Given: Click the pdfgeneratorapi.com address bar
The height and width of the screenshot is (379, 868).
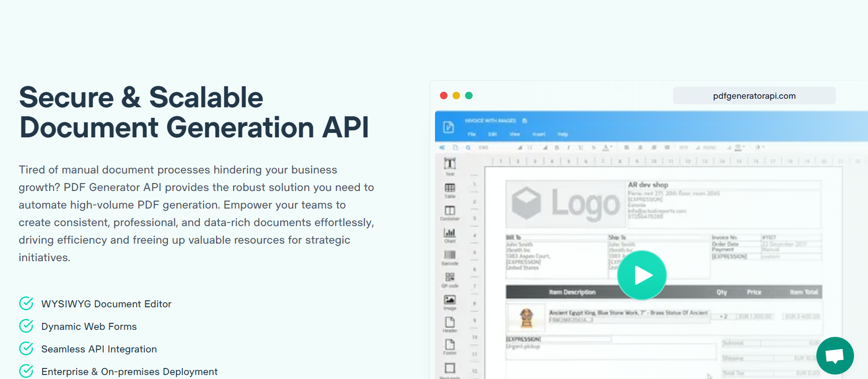Looking at the screenshot, I should point(754,96).
